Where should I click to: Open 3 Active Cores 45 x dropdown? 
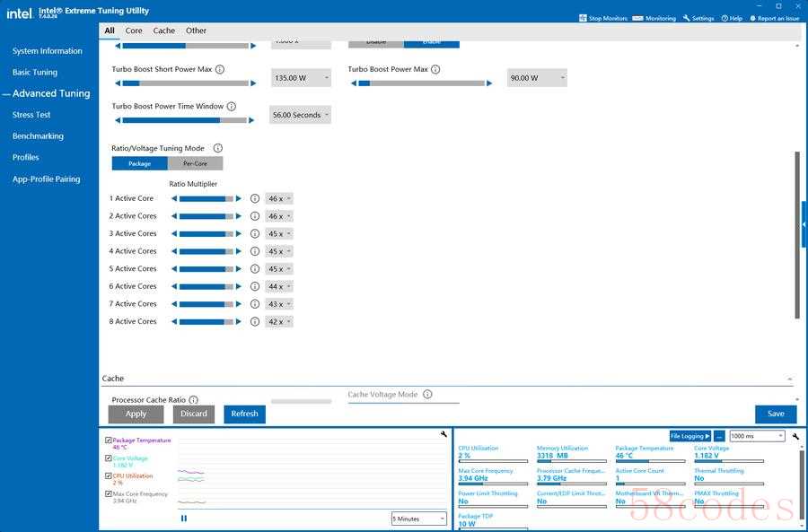coord(279,233)
